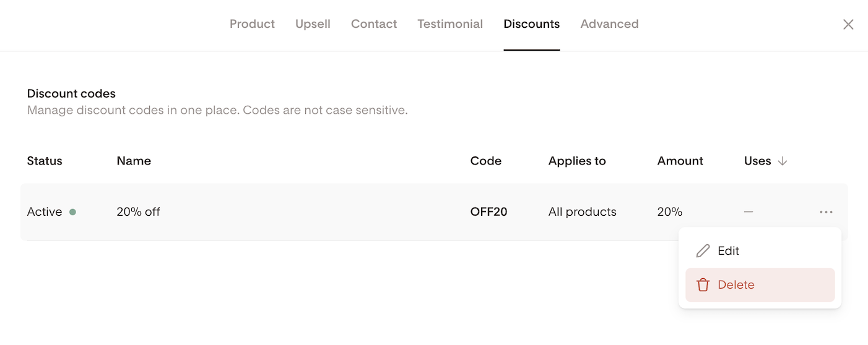Image resolution: width=868 pixels, height=345 pixels.
Task: Click the Status column header
Action: 45,161
